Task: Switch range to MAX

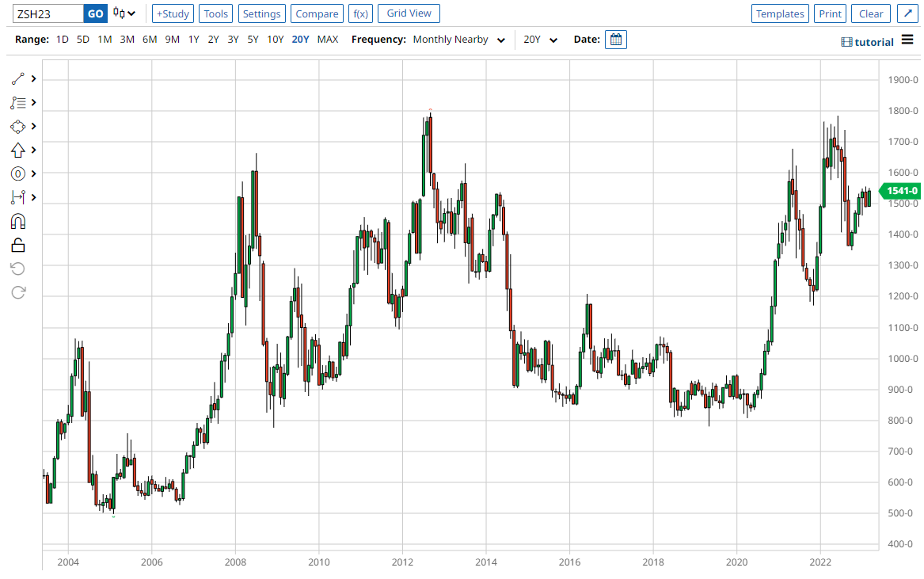Action: click(328, 40)
